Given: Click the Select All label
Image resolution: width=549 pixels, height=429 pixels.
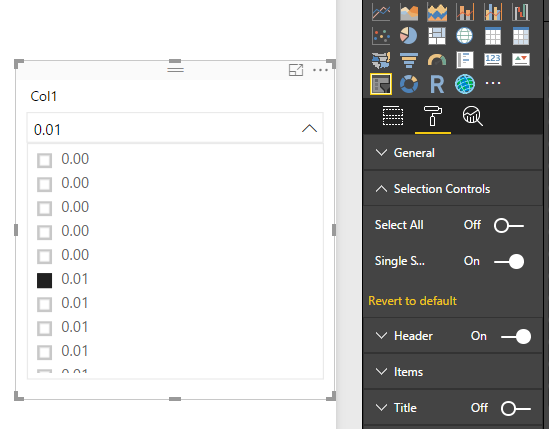Looking at the screenshot, I should tap(399, 225).
